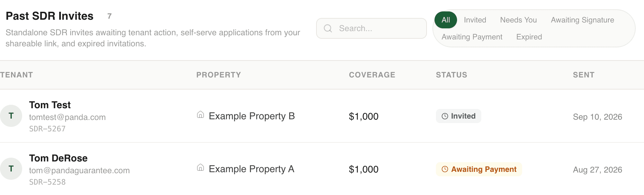Focus the Search input field
Screen dimensions: 644x195
click(372, 28)
